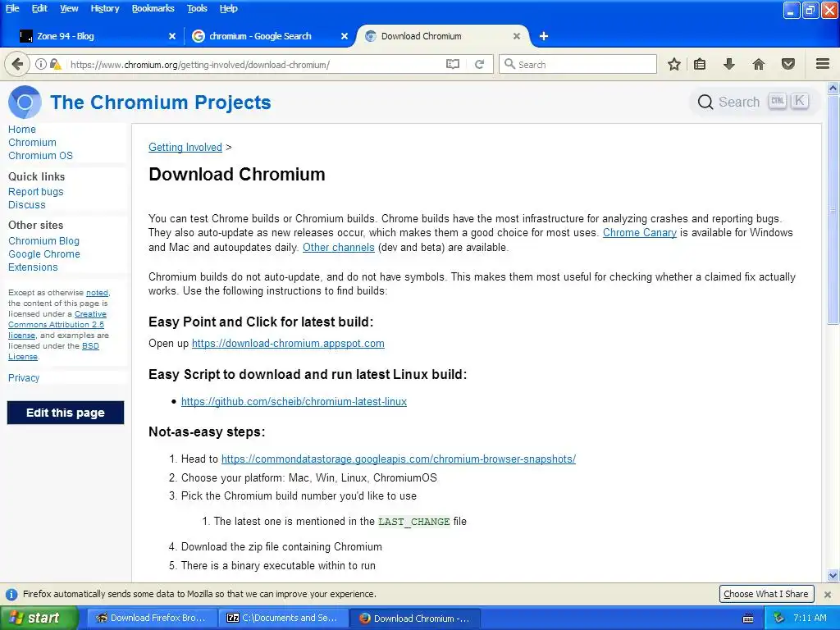The width and height of the screenshot is (840, 630).
Task: Open Chromium OS sidebar link
Action: [41, 156]
